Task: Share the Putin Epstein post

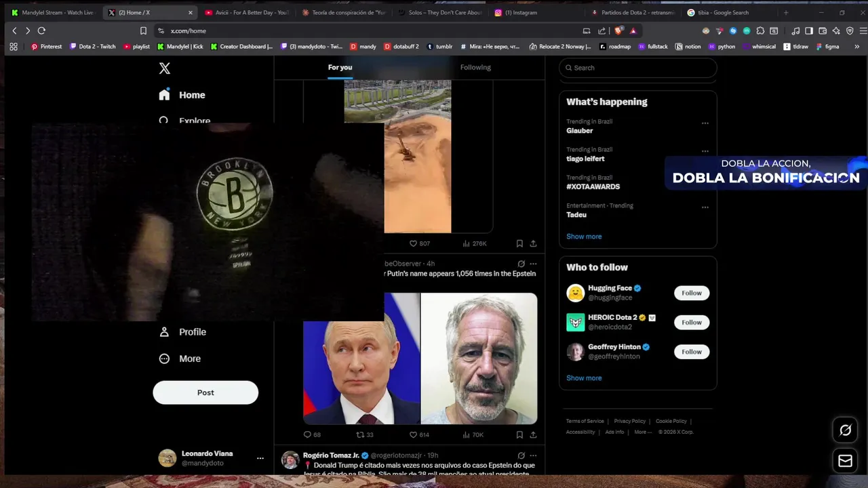Action: (x=533, y=434)
